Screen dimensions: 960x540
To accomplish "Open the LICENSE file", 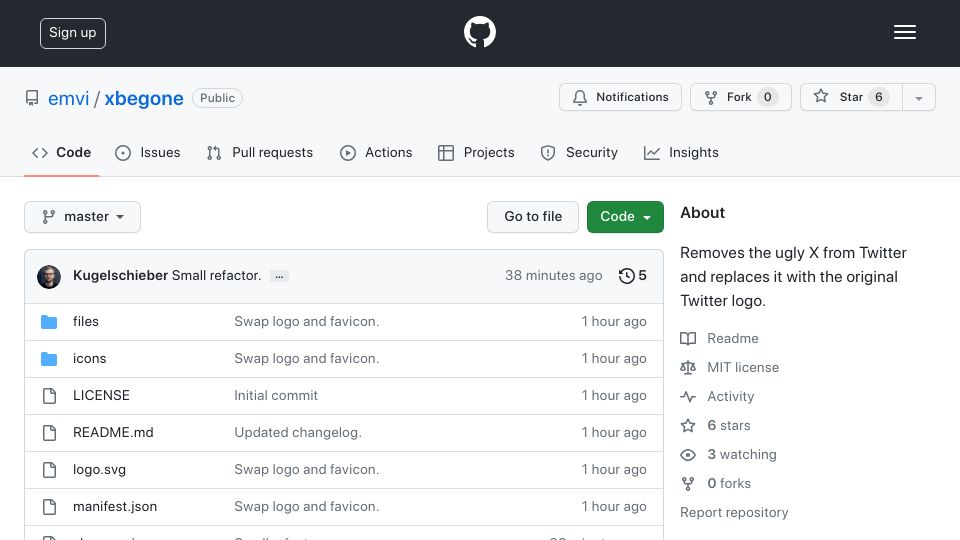I will point(101,396).
